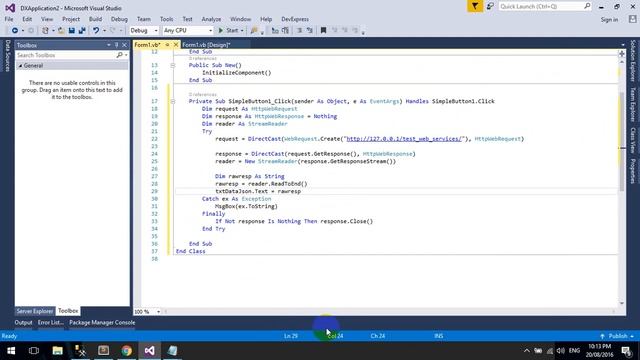
Task: Open the yellow notifications filter flag icon
Action: [x=475, y=7]
